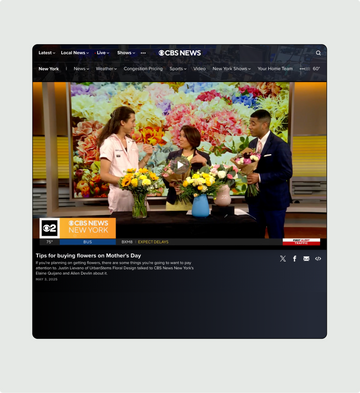The width and height of the screenshot is (360, 393).
Task: Expand the News submenu
Action: tap(81, 69)
